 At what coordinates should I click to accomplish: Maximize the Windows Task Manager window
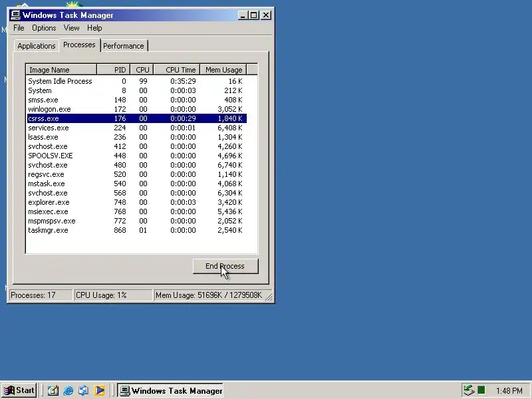pyautogui.click(x=253, y=15)
